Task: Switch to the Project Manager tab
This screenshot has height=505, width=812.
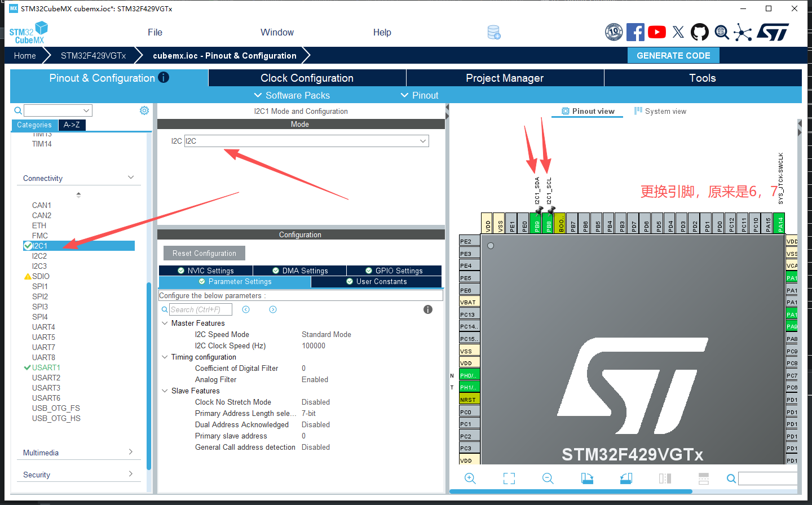Action: click(x=505, y=78)
